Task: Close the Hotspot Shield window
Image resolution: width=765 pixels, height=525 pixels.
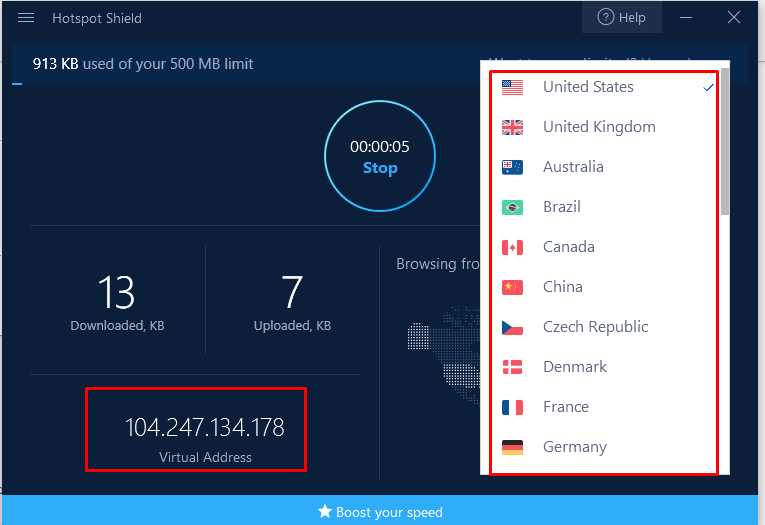Action: pos(734,18)
